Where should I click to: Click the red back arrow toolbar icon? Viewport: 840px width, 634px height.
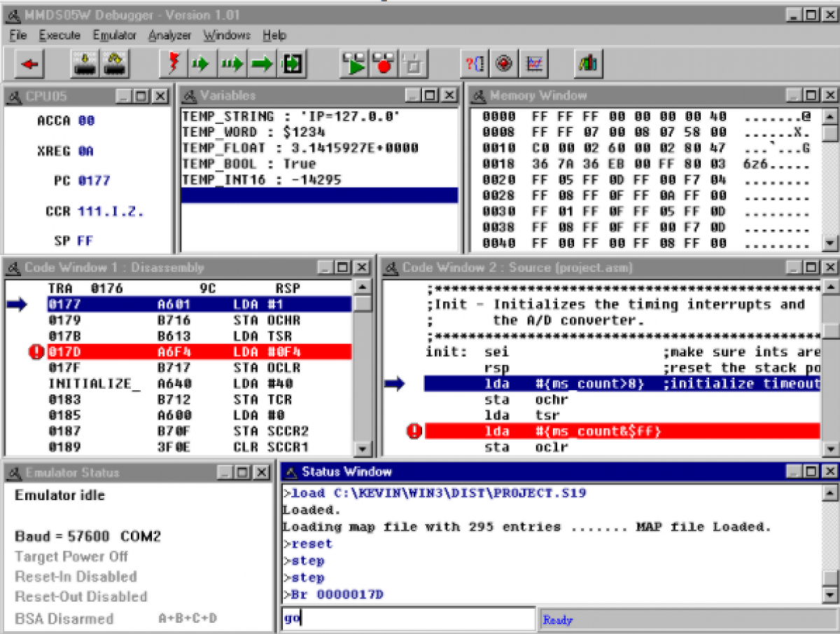(x=29, y=64)
